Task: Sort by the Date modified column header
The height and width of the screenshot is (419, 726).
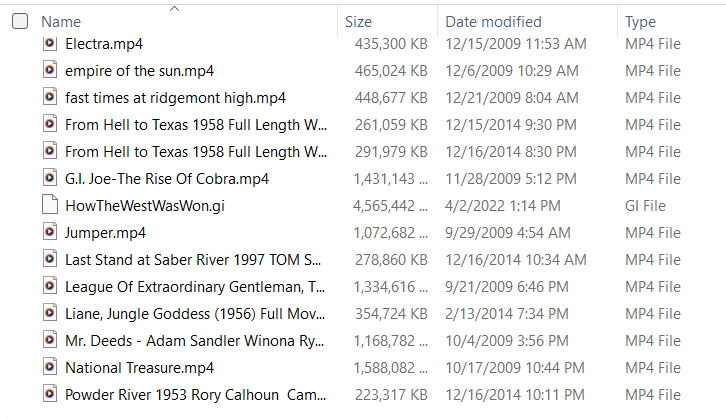Action: coord(493,22)
